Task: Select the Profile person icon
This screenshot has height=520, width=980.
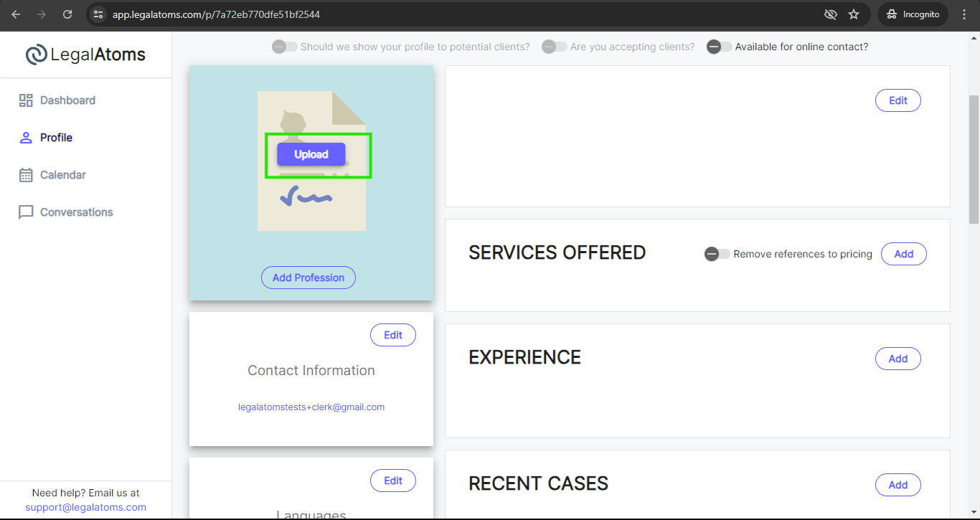Action: click(26, 138)
